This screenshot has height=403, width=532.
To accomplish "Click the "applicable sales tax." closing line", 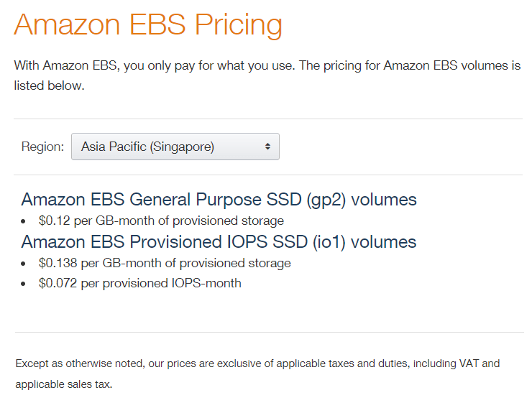I will click(x=64, y=384).
